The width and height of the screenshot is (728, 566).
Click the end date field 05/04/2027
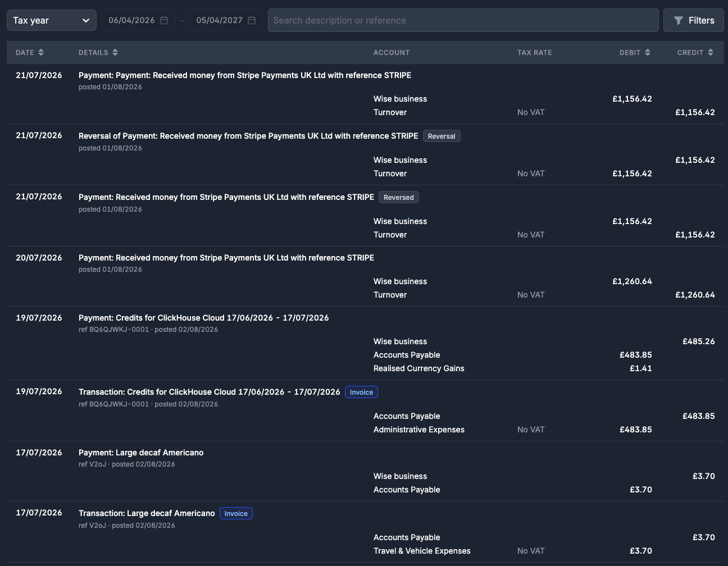click(226, 20)
